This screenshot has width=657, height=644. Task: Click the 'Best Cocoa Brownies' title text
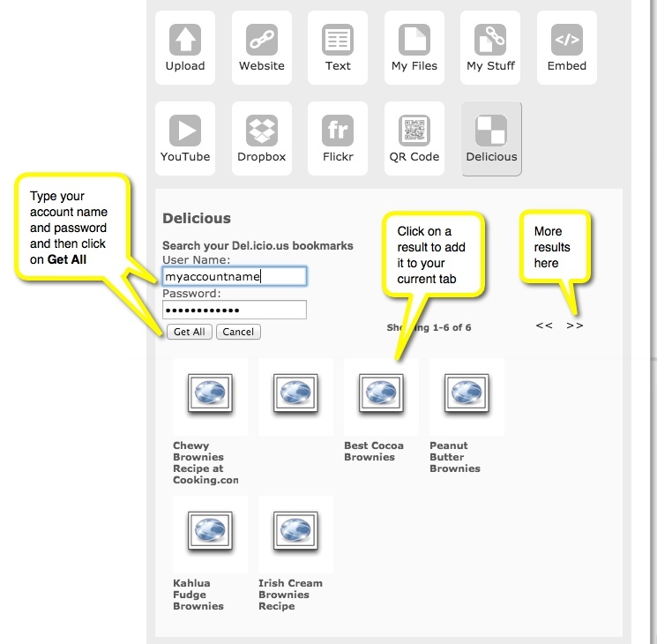pos(374,452)
